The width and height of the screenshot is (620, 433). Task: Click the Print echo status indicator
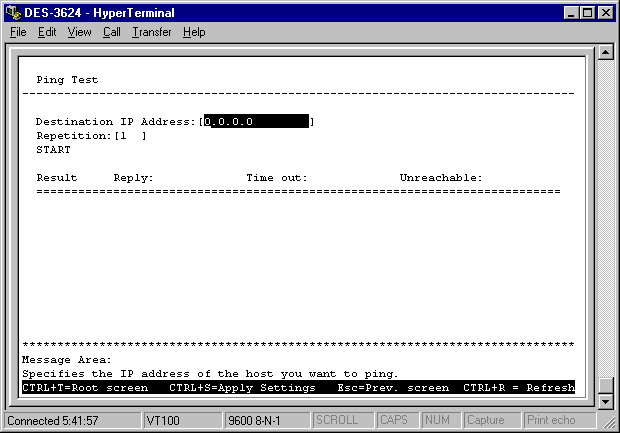point(550,420)
